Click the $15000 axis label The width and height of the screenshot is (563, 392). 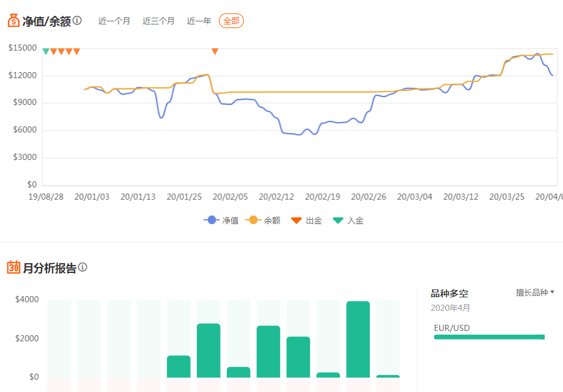tap(23, 48)
